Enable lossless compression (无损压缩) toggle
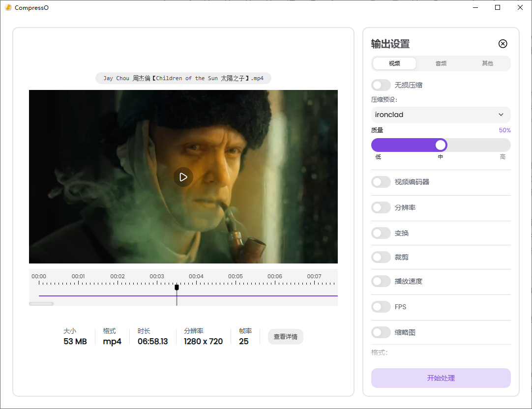Screen dimensions: 532x409 [381, 85]
